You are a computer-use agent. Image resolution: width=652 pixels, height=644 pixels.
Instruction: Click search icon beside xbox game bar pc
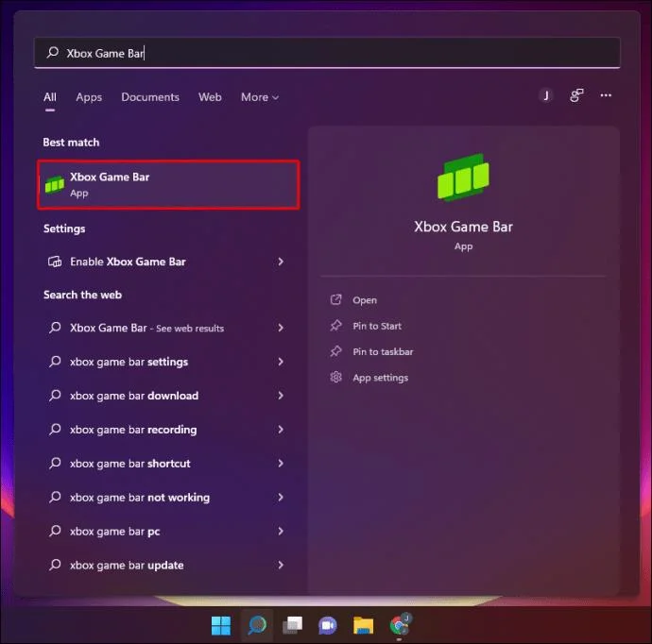point(55,532)
